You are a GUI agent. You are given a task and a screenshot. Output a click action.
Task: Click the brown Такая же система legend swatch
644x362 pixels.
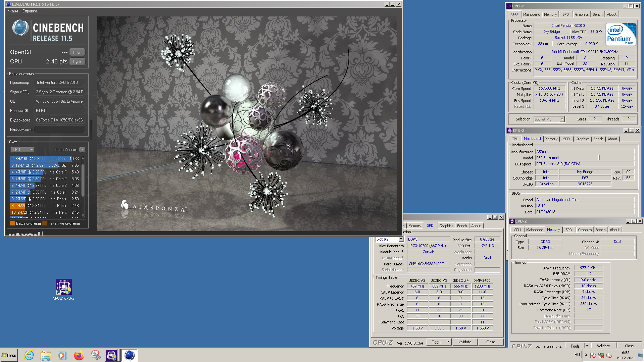point(44,223)
